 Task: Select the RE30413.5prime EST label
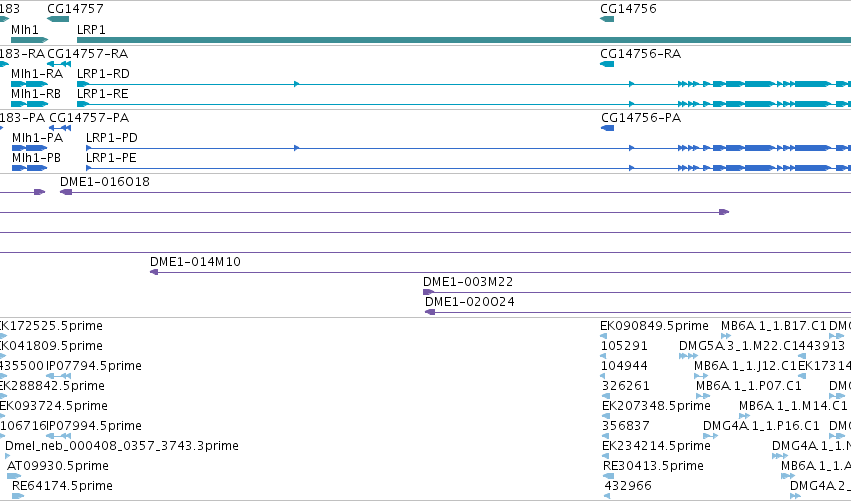pos(653,466)
